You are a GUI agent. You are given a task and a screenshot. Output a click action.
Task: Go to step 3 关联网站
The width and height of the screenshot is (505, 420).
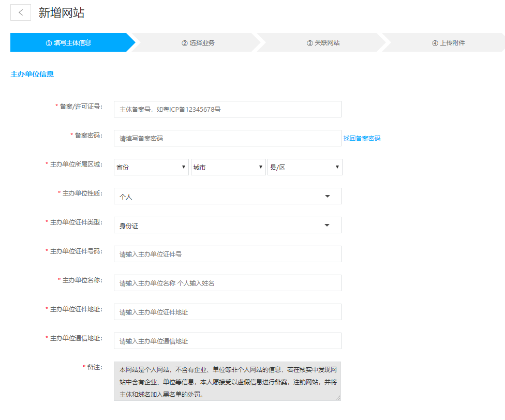[323, 43]
